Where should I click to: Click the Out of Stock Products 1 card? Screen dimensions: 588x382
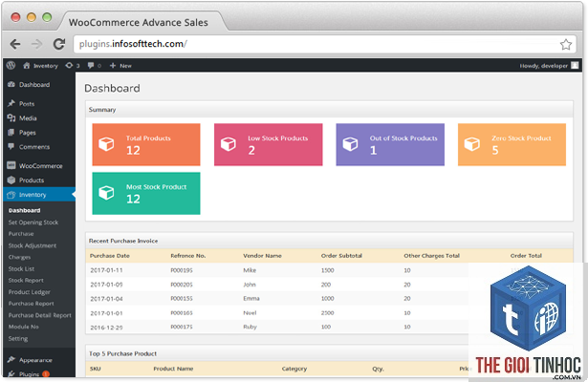tap(390, 144)
